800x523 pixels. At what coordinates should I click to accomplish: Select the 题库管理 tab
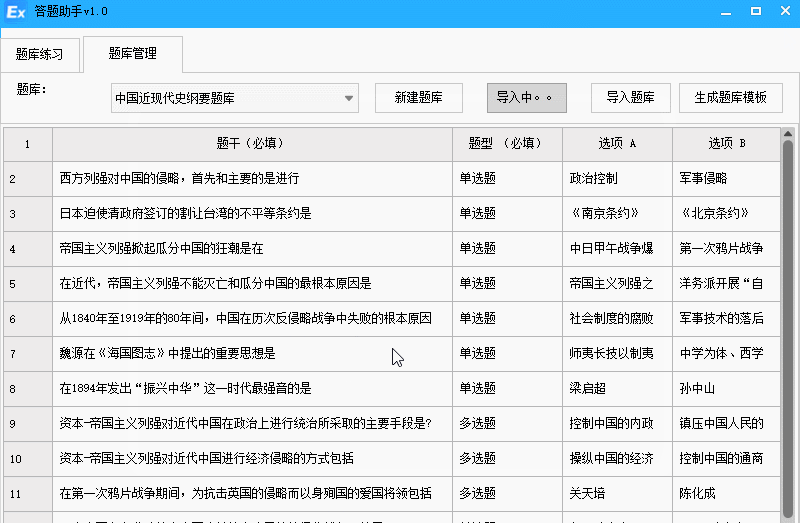pos(132,53)
